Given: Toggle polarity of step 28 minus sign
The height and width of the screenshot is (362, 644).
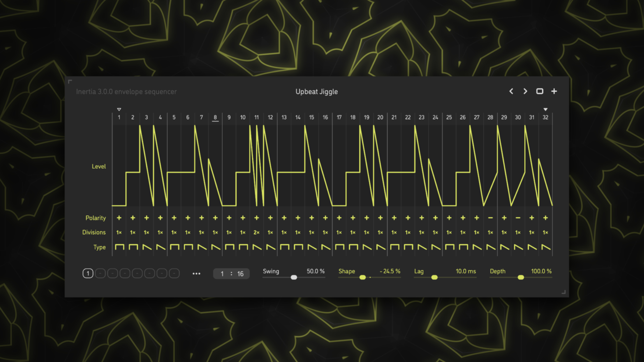Looking at the screenshot, I should (490, 218).
